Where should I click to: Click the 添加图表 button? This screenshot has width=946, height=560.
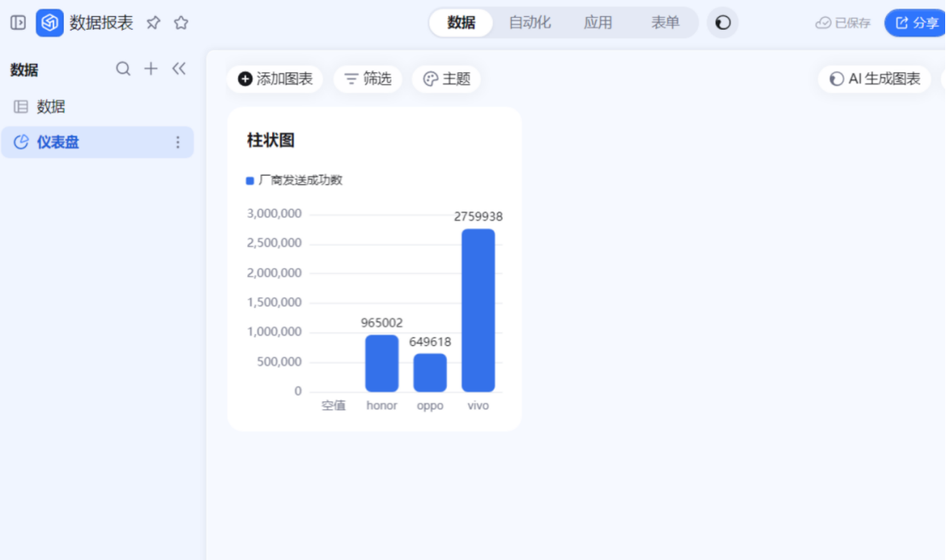276,79
